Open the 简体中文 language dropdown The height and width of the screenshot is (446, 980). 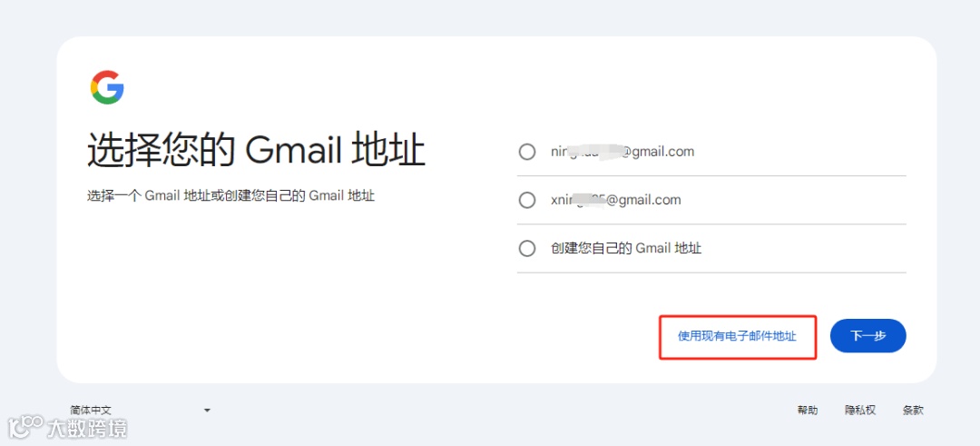pos(140,411)
